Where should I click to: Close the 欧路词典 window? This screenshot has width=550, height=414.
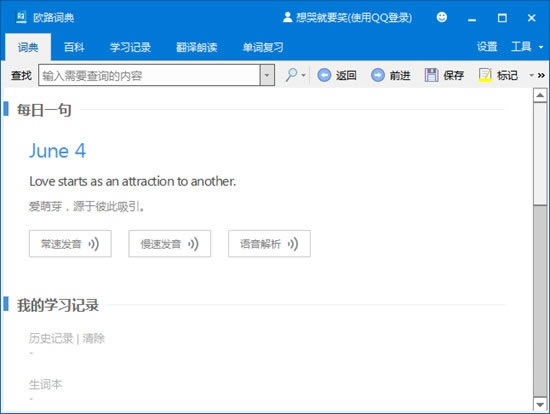point(531,18)
